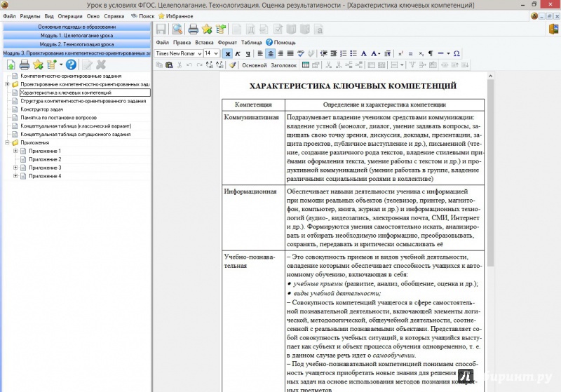This screenshot has width=561, height=392.
Task: Expand Приложение 1 node
Action: click(x=15, y=151)
